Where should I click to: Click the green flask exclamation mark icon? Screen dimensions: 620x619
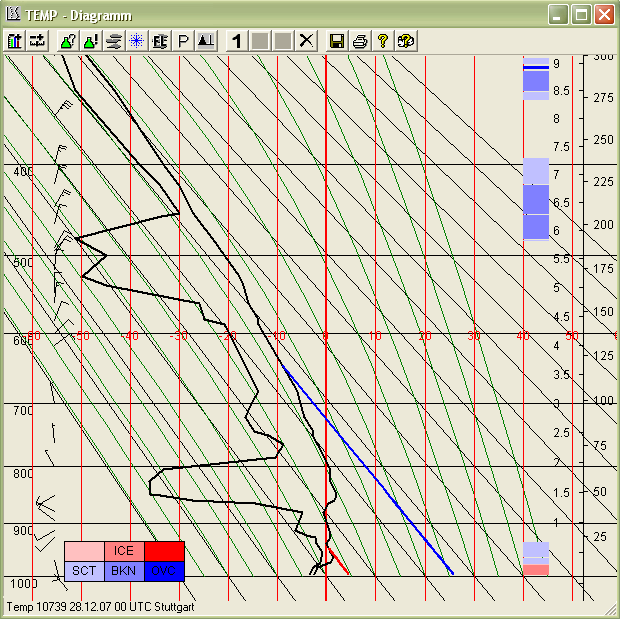pos(91,41)
